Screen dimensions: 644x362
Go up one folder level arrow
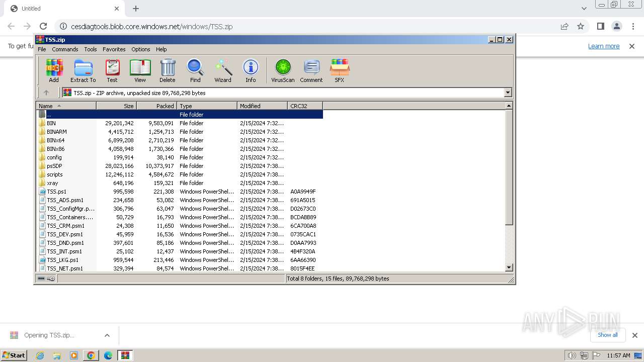(46, 93)
